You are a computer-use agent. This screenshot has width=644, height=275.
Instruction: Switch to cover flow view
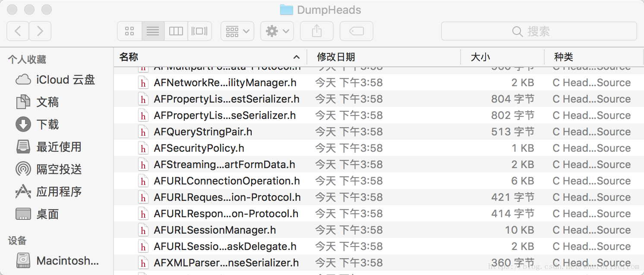pyautogui.click(x=199, y=31)
